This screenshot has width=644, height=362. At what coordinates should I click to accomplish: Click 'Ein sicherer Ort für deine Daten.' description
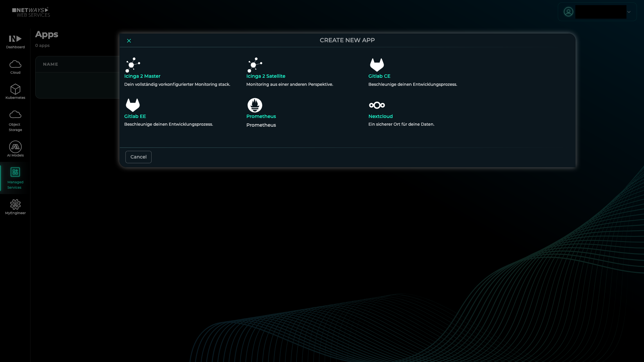tap(401, 124)
